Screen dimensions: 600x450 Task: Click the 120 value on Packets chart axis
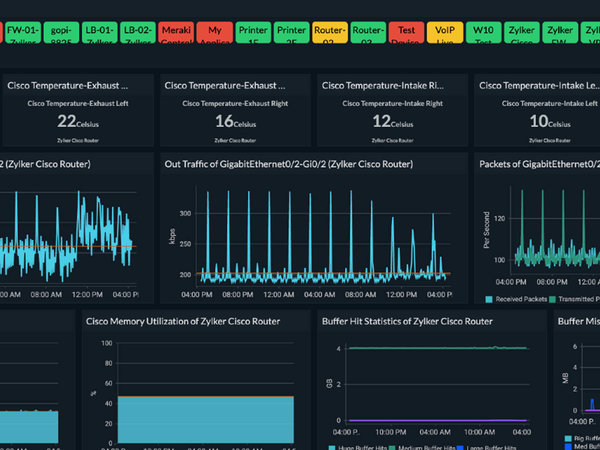tap(499, 218)
